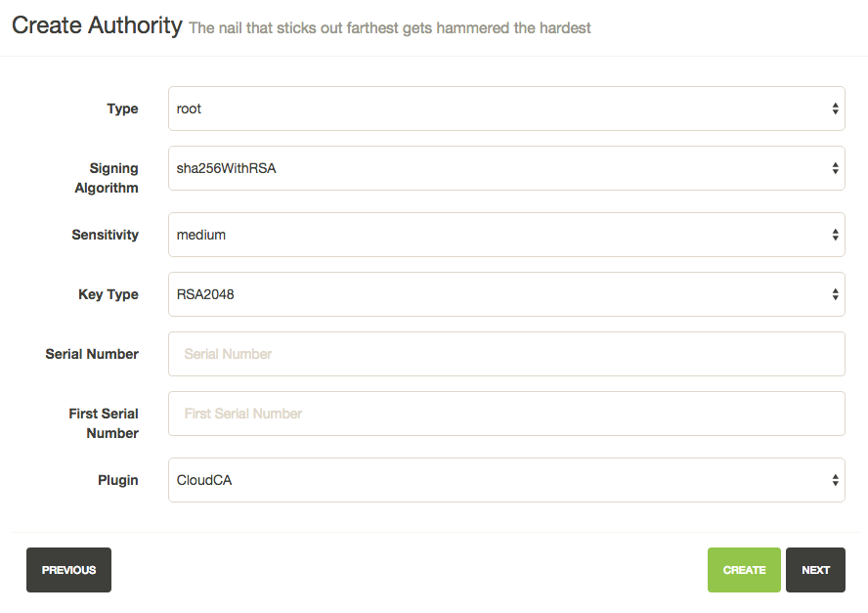Click the up-down arrows on the Signing Algorithm select

[835, 168]
